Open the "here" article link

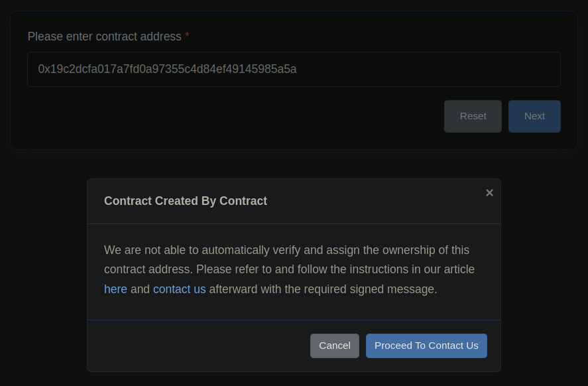(x=115, y=289)
